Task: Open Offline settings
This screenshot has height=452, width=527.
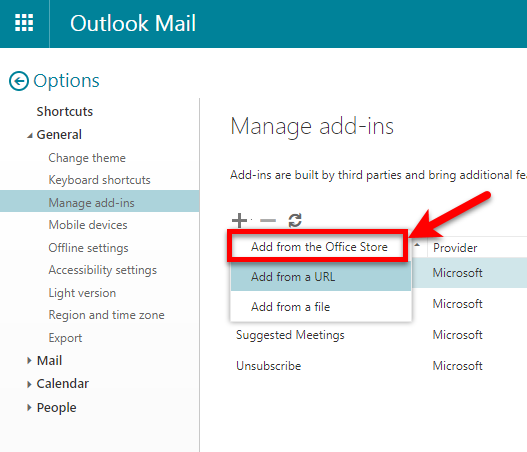Action: click(x=88, y=248)
